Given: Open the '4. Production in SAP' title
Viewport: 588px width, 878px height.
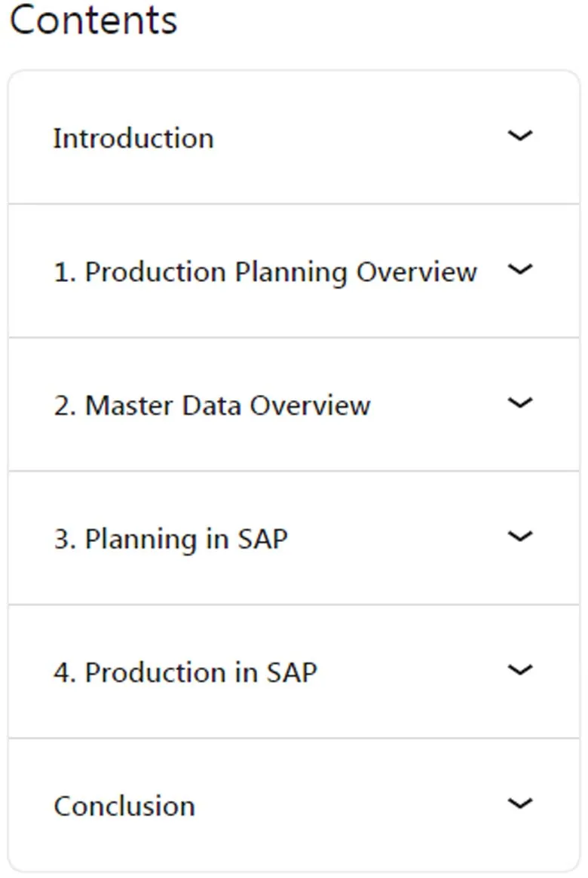Looking at the screenshot, I should click(x=185, y=672).
